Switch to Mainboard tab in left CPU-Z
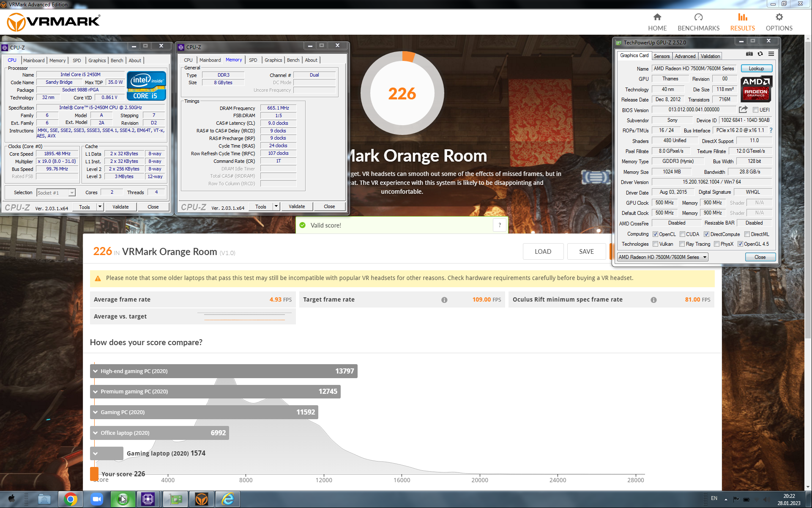The width and height of the screenshot is (812, 508). [34, 60]
